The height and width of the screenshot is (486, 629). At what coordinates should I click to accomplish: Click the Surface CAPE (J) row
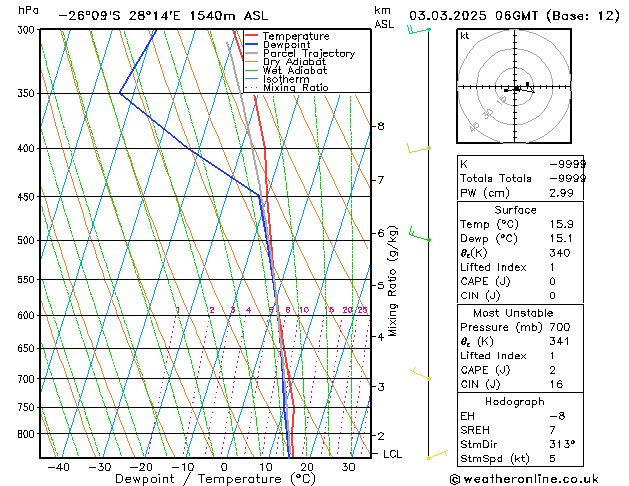[x=520, y=281]
